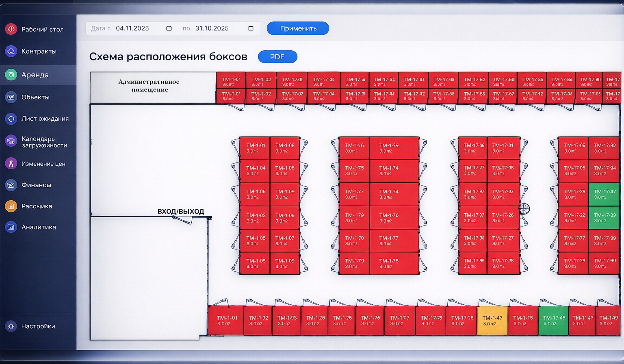The width and height of the screenshot is (624, 364).
Task: Click box TM-1-49
Action: (x=608, y=321)
